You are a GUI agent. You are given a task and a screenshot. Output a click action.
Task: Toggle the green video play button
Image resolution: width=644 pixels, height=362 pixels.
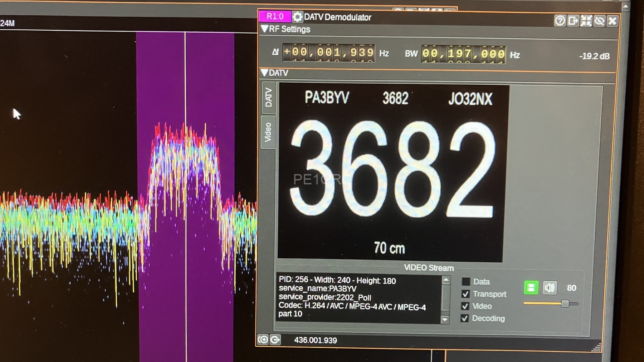click(531, 288)
